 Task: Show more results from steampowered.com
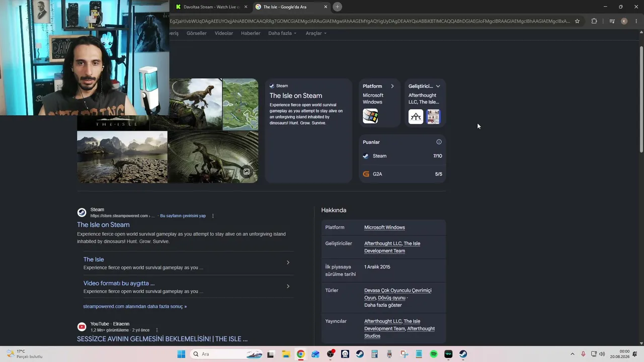tap(135, 306)
